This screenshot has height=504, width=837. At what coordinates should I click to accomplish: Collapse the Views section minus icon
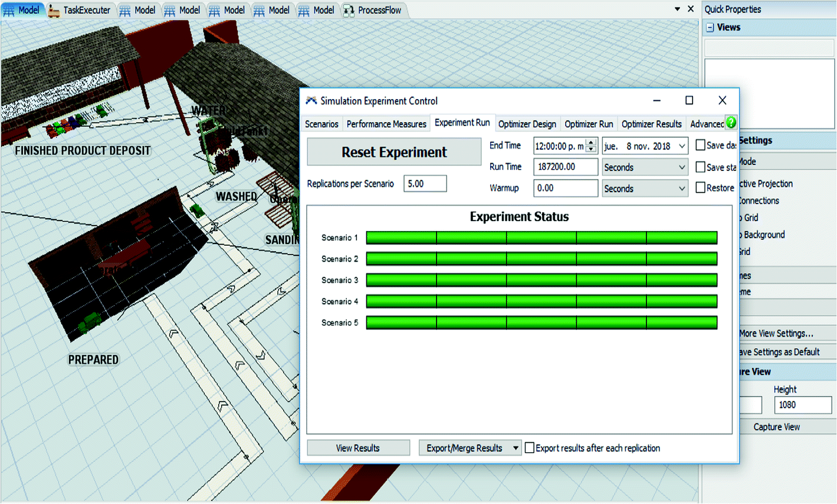pyautogui.click(x=710, y=28)
